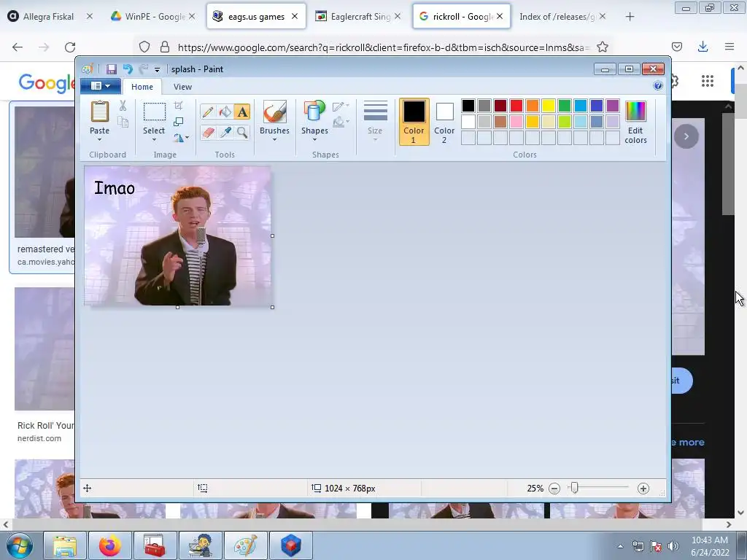Show hidden system tray icons arrow

point(620,546)
